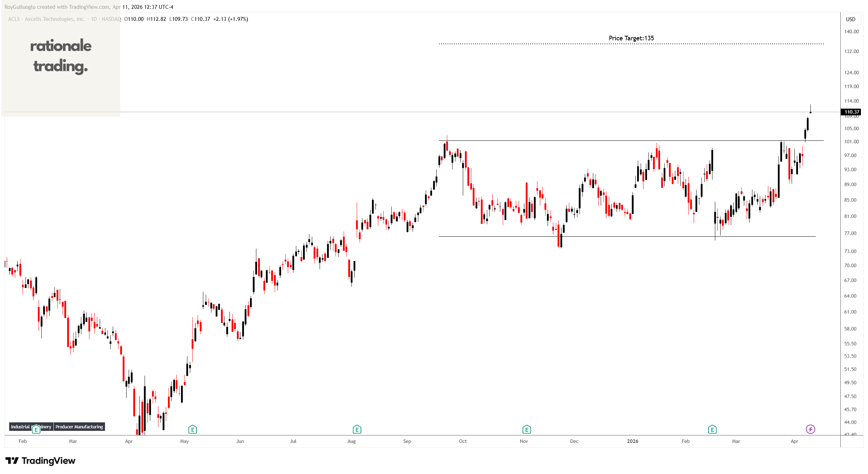Click the 1D interval label in header
868x474 pixels.
94,19
